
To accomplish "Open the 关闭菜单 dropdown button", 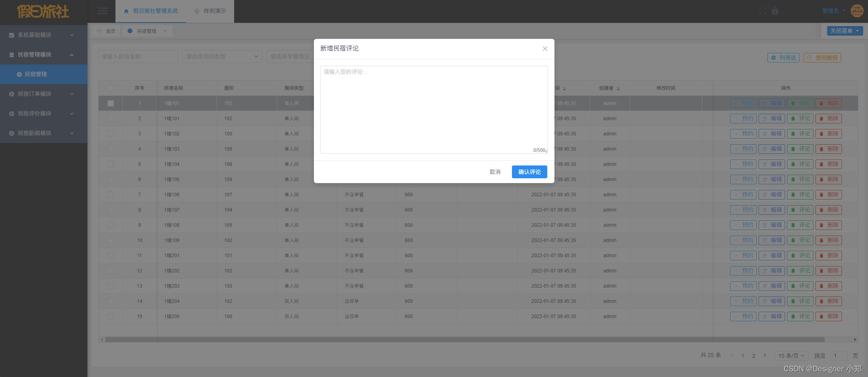I will coord(845,31).
